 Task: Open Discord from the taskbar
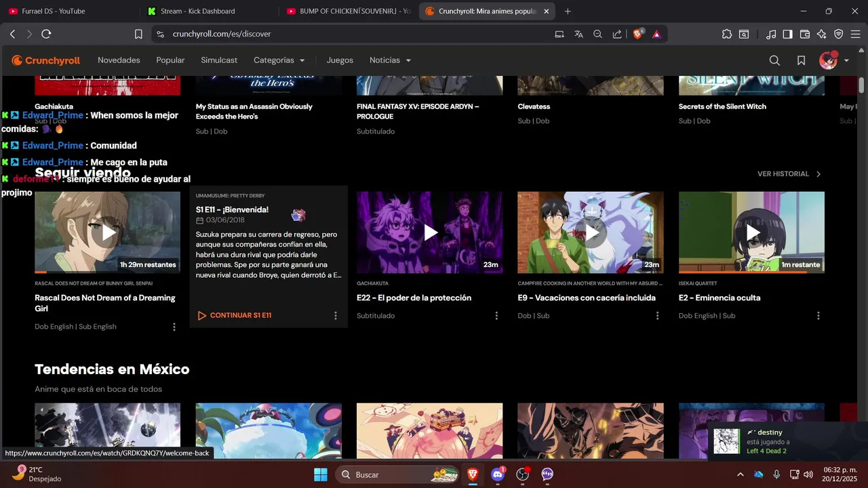click(x=498, y=474)
